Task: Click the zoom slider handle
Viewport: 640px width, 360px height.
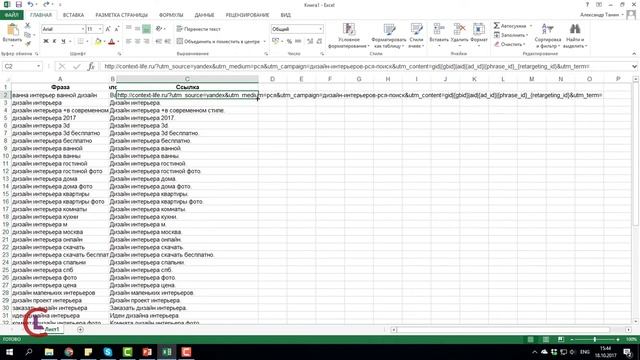Action: tap(595, 340)
